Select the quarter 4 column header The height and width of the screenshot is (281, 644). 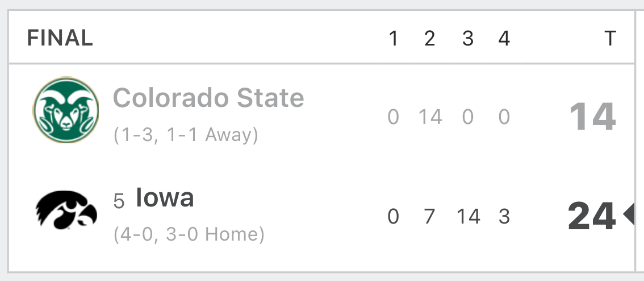tap(504, 39)
